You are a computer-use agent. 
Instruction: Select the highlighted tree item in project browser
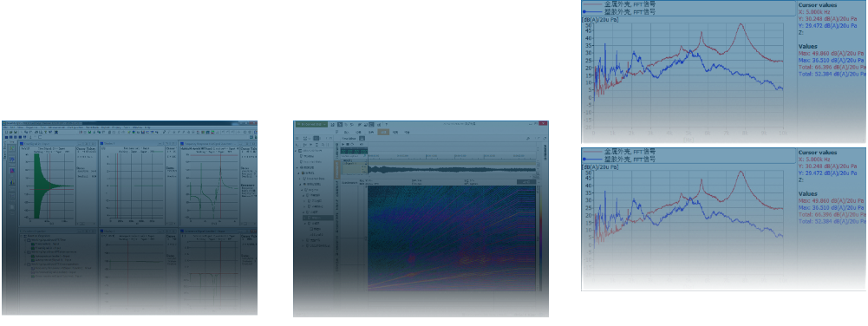[x=317, y=218]
